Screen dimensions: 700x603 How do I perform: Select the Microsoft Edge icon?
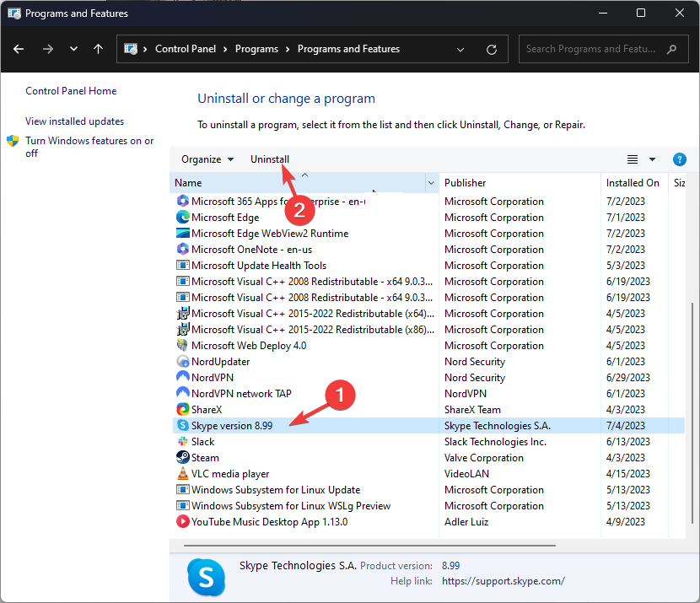point(182,217)
